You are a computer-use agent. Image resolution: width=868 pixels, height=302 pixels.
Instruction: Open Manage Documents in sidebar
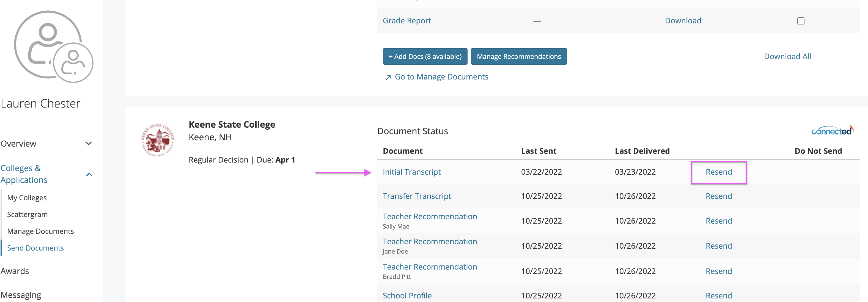click(x=40, y=231)
